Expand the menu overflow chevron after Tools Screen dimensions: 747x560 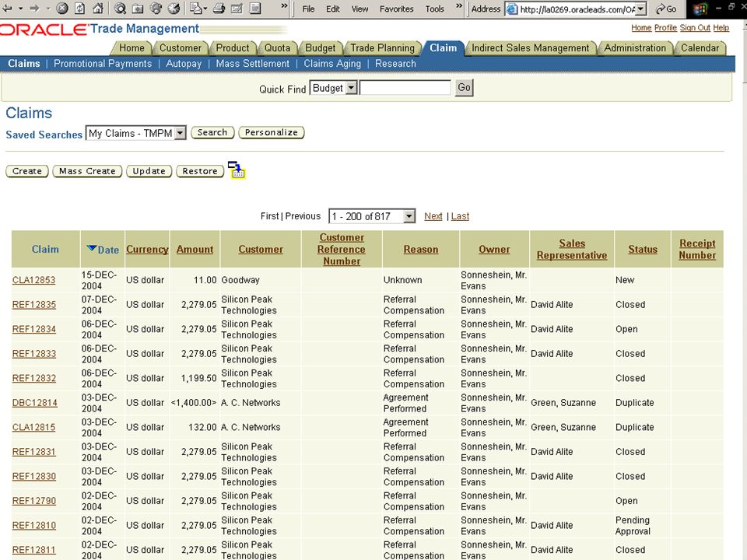tap(459, 6)
